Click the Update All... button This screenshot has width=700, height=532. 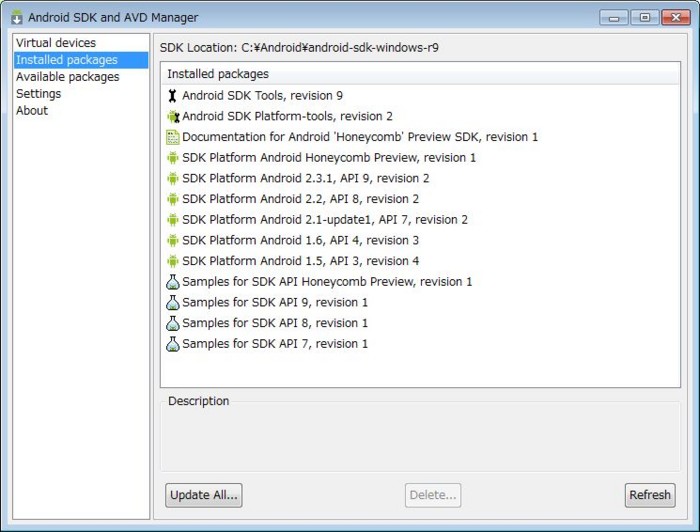(x=204, y=495)
